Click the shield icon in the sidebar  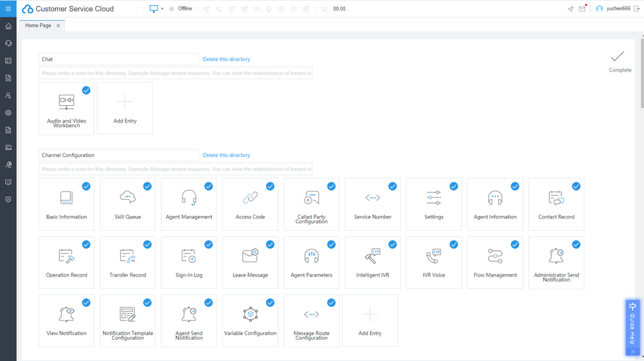coord(8,199)
